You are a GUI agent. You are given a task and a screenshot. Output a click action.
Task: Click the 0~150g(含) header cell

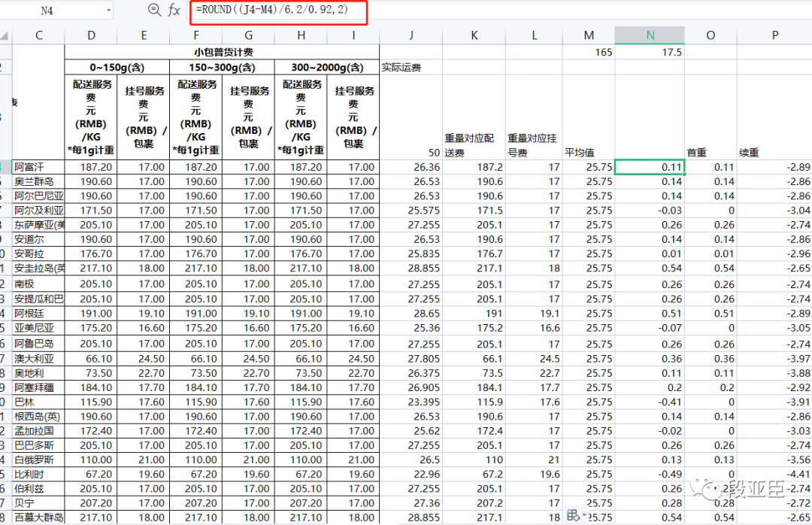tap(117, 68)
